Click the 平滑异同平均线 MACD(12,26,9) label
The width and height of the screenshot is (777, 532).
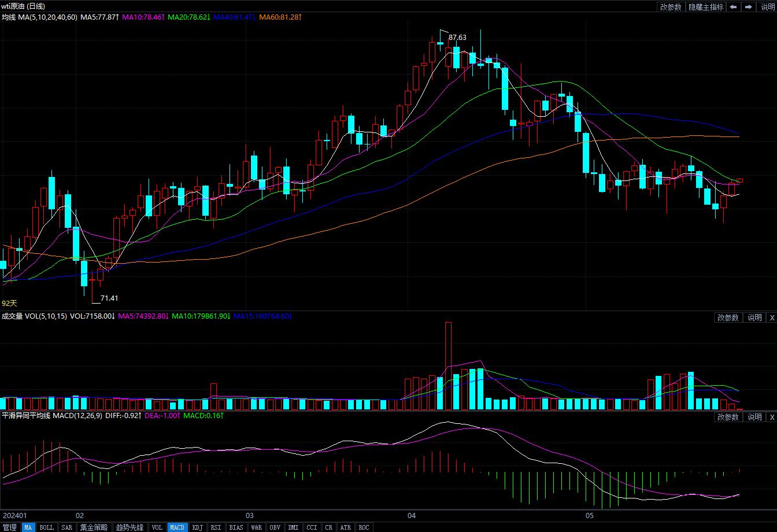[x=53, y=416]
